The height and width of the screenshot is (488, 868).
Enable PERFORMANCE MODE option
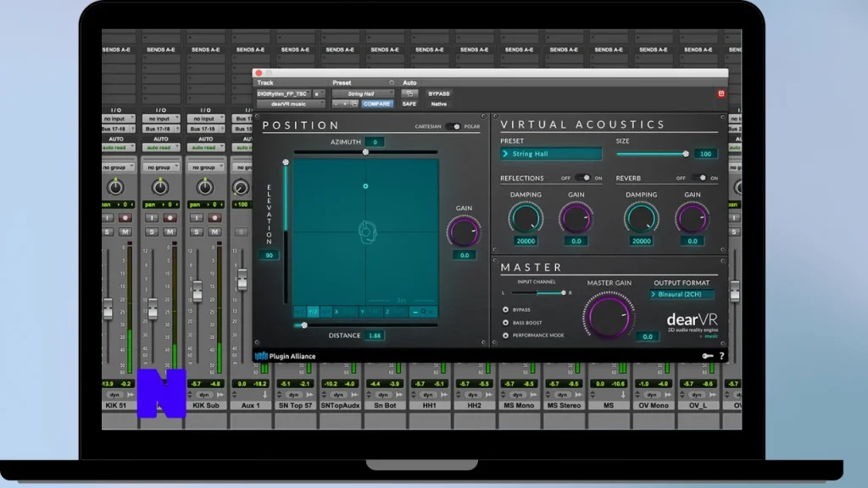(x=505, y=335)
